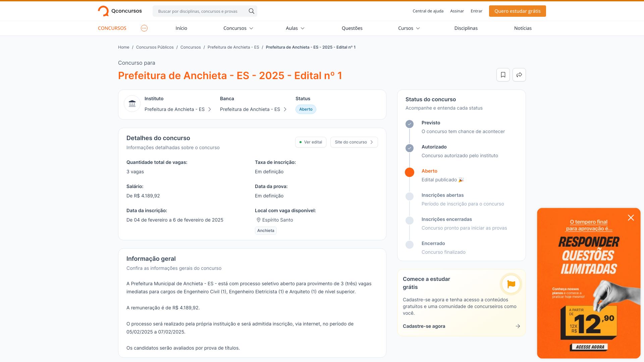Click the 'Status do concurso' heading
The image size is (644, 362).
pos(431,99)
